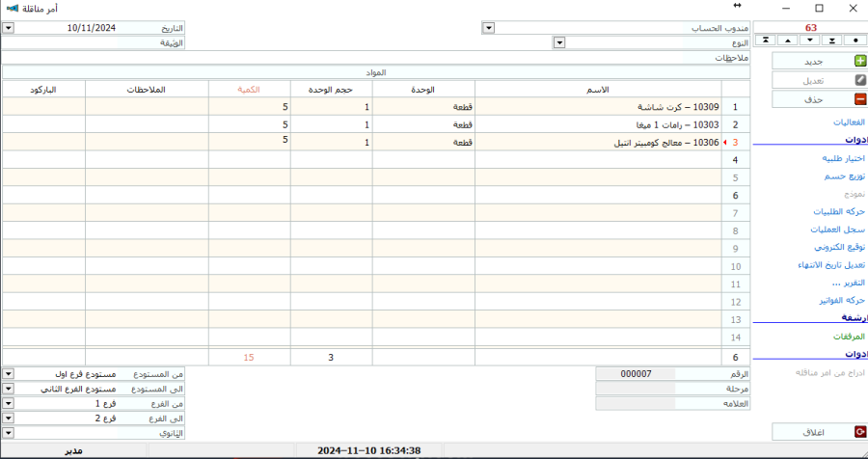Expand the مندوب الحساب dropdown
Screen dimensions: 868x459
[488, 28]
